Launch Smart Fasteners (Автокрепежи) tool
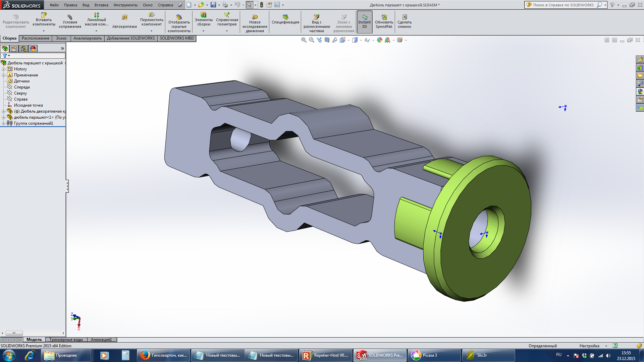This screenshot has width=644, height=362. (x=124, y=21)
